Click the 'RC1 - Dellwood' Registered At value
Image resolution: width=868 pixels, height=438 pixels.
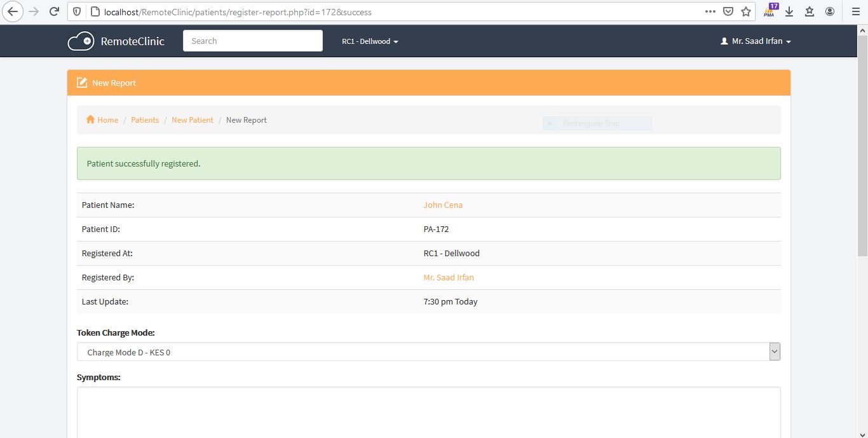click(451, 253)
